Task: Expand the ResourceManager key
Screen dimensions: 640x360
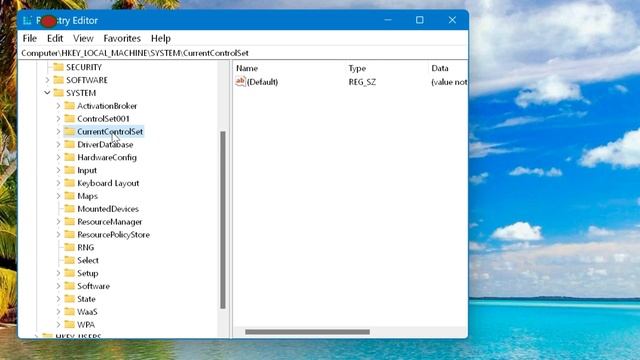Action: tap(58, 222)
